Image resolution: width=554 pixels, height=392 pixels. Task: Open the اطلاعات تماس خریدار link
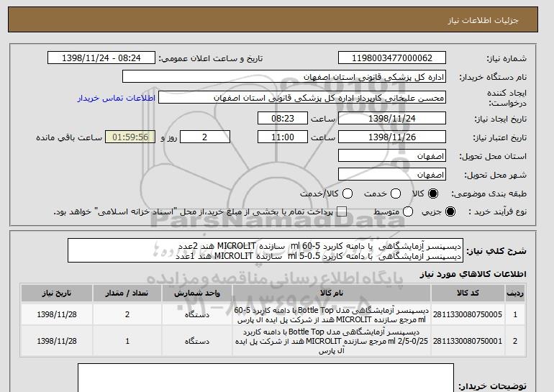pos(117,98)
